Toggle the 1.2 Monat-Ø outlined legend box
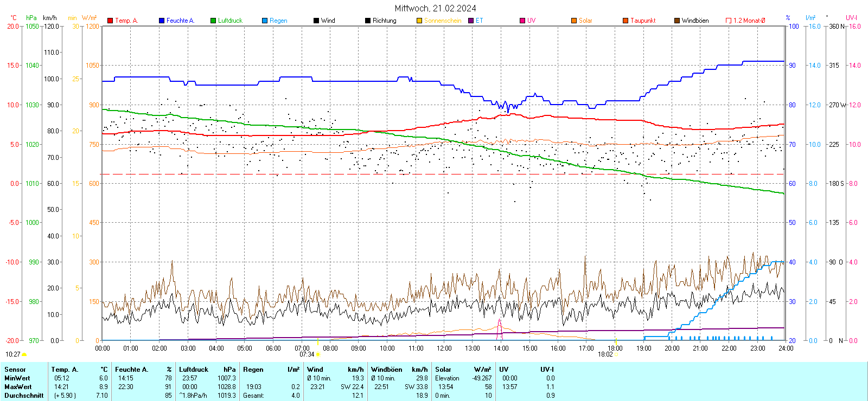This screenshot has height=401, width=868. (729, 21)
